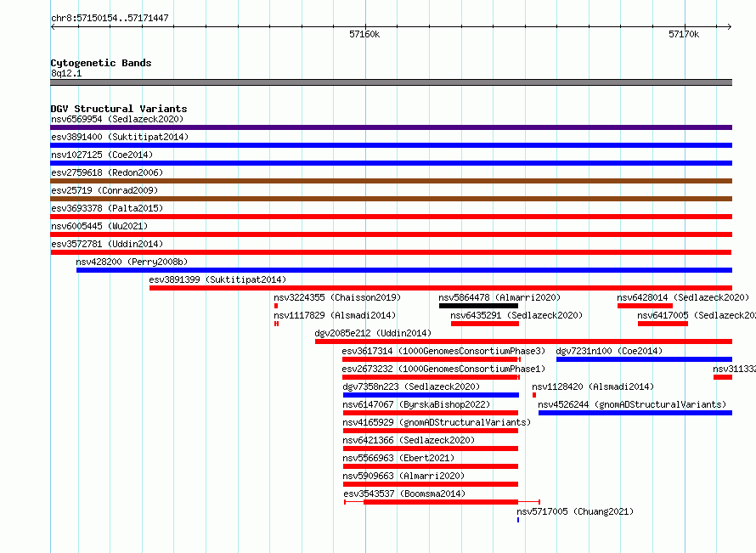The width and height of the screenshot is (756, 553).
Task: Click the black nsv5864478 variant bar
Action: 478,306
